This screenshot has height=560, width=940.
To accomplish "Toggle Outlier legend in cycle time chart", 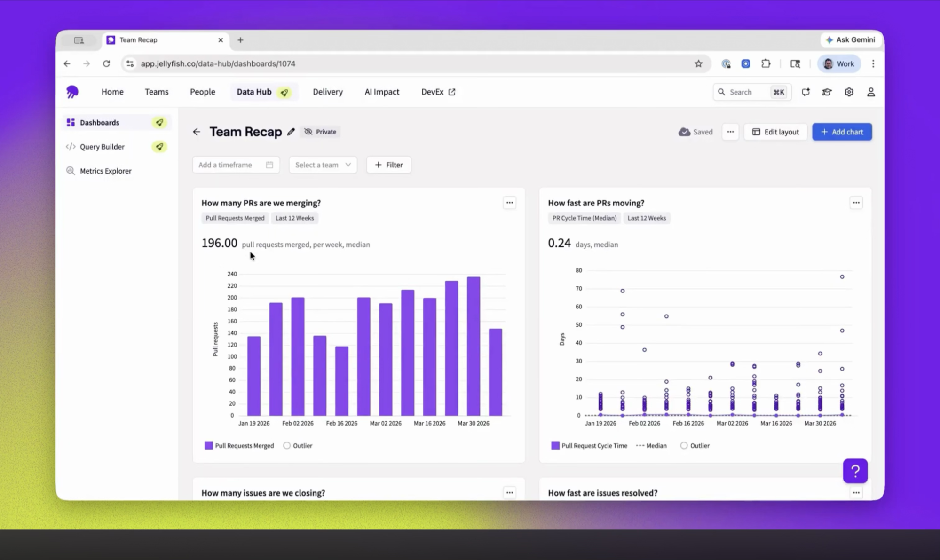I will [x=695, y=445].
